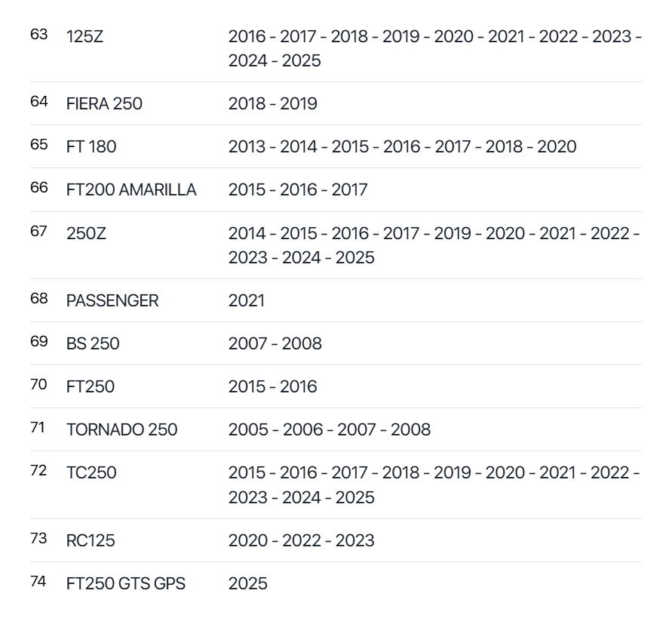Select the TORNADO 250 entry

121,429
